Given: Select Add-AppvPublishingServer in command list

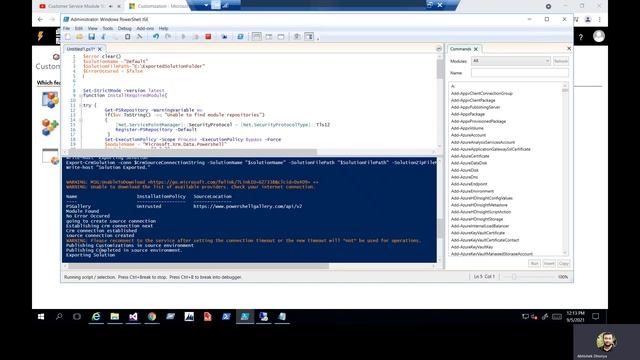Looking at the screenshot, I should [x=476, y=107].
